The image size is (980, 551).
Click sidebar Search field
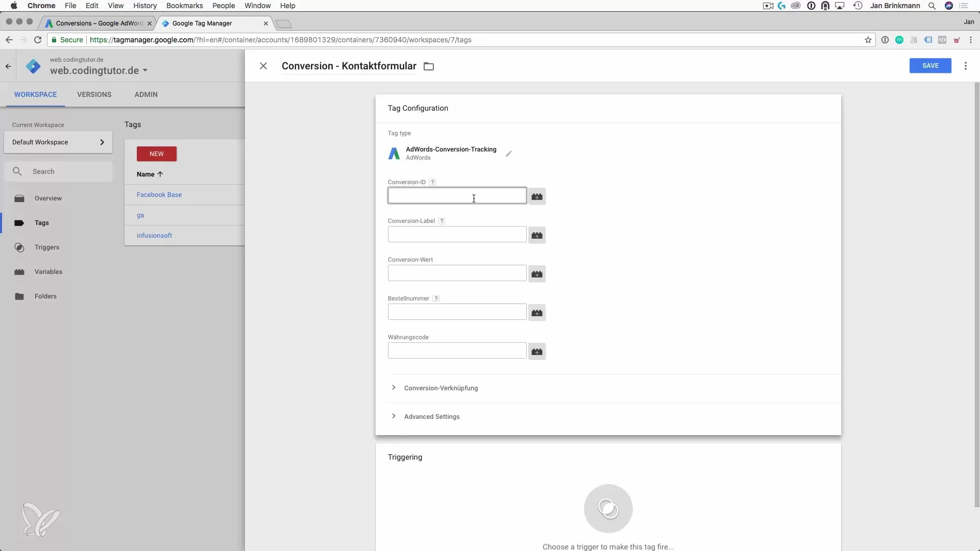coord(58,172)
